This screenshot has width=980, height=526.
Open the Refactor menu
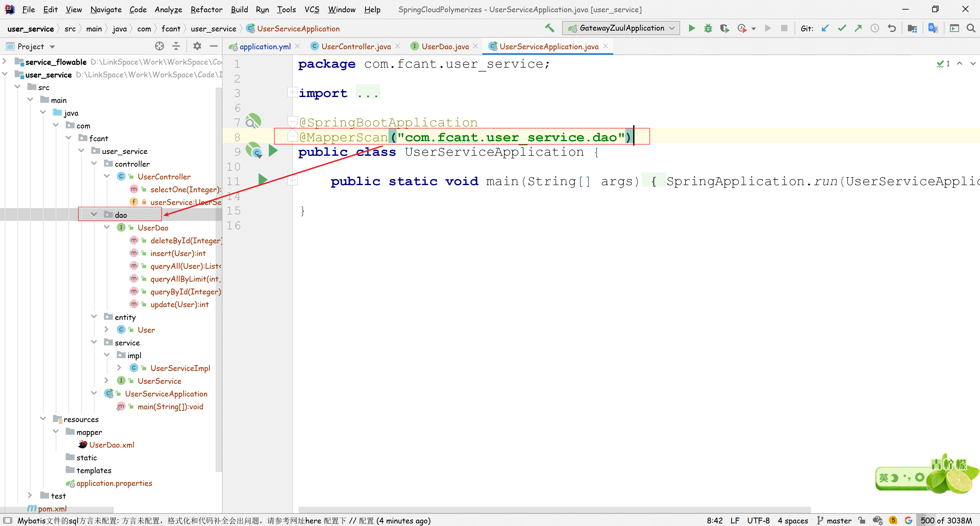206,9
